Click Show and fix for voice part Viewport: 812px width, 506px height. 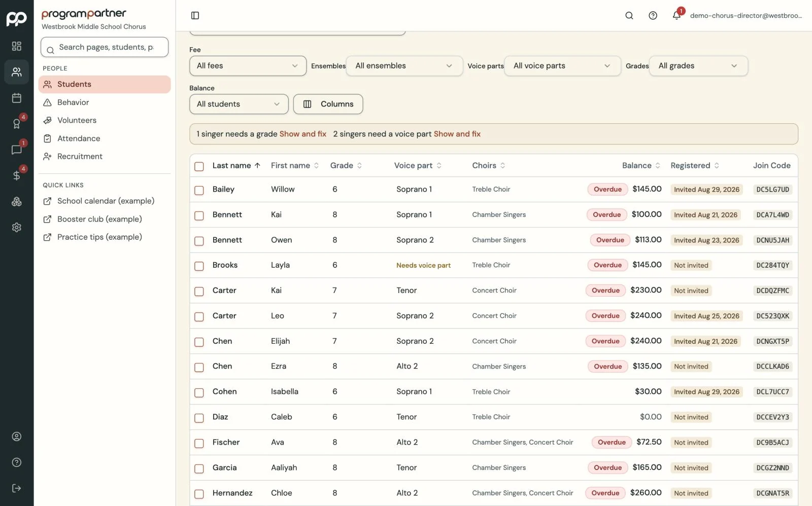(457, 134)
